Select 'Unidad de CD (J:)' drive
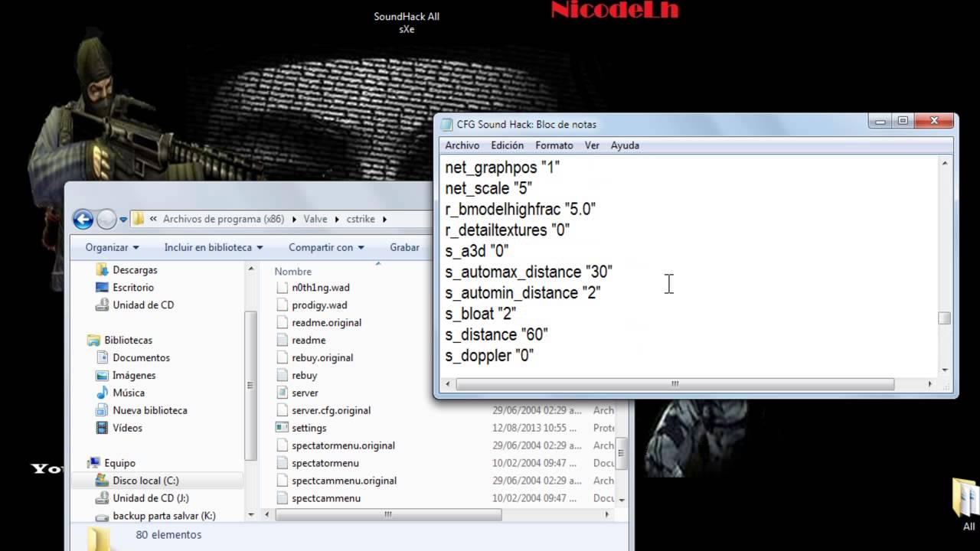This screenshot has height=551, width=980. 151,498
